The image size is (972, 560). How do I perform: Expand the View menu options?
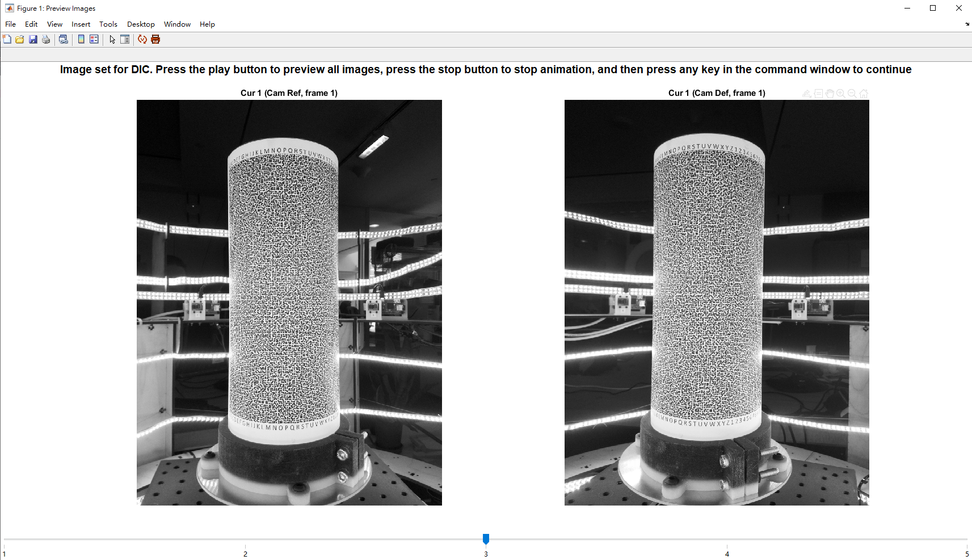54,24
